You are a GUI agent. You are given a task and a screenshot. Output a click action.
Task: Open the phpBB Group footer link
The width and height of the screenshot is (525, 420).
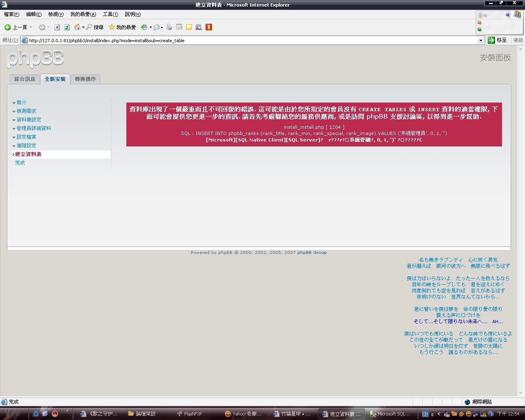(312, 253)
